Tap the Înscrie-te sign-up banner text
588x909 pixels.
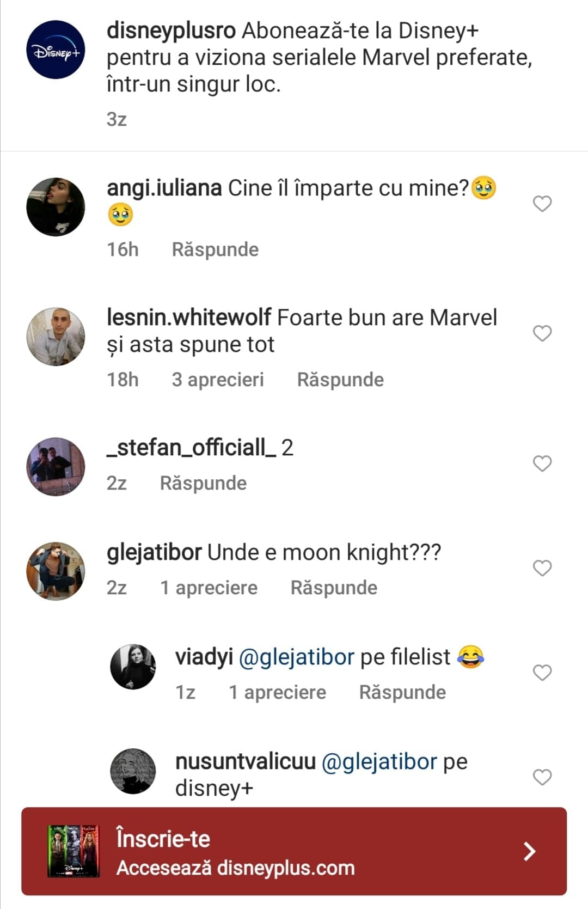(x=163, y=839)
